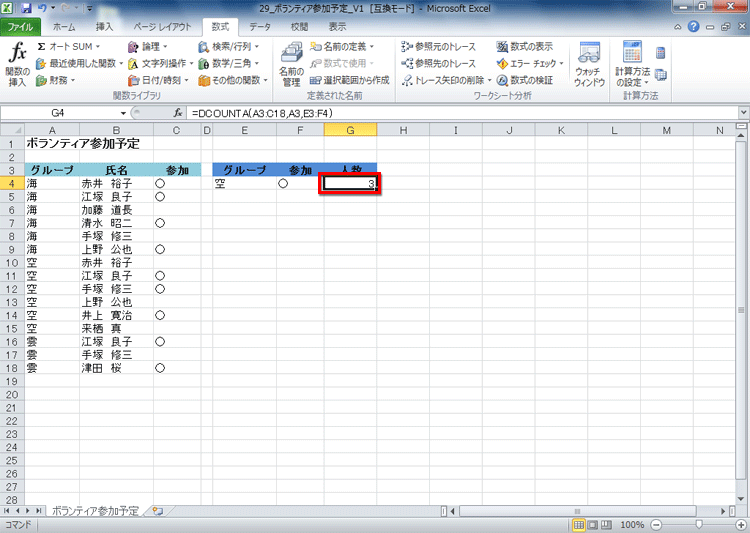Switch to the Data (データ) tab
The image size is (750, 533).
click(x=260, y=27)
